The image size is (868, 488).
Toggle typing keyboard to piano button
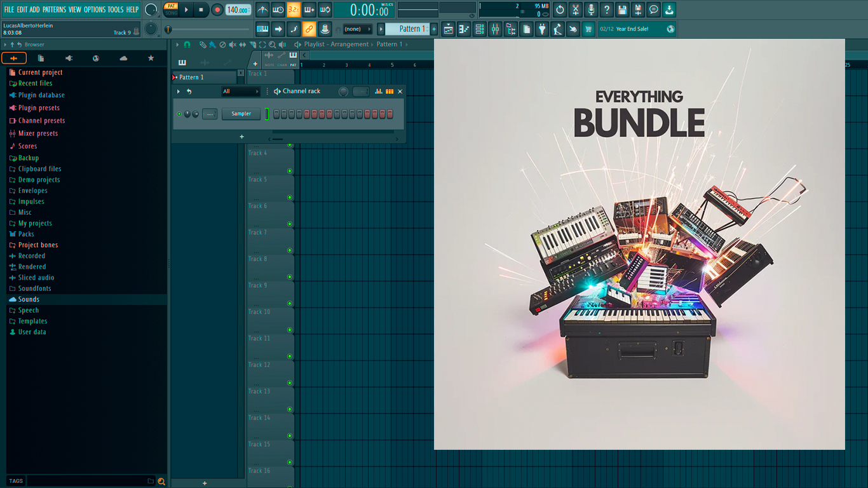click(x=262, y=29)
